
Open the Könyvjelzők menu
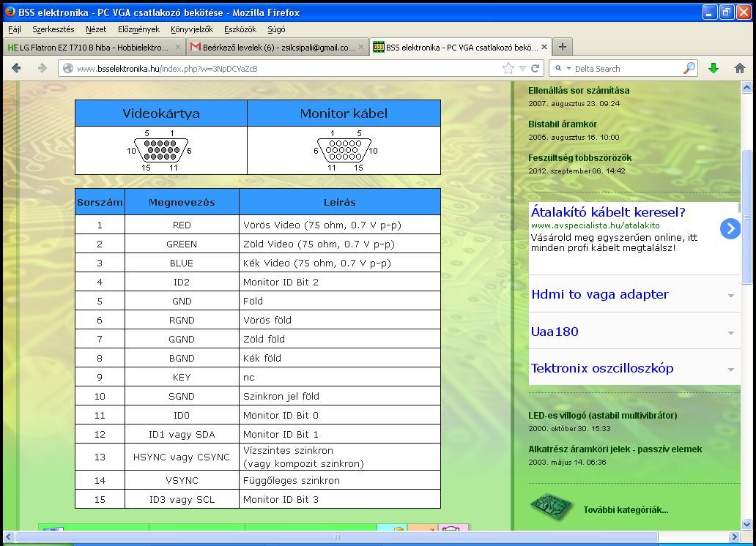coord(192,29)
